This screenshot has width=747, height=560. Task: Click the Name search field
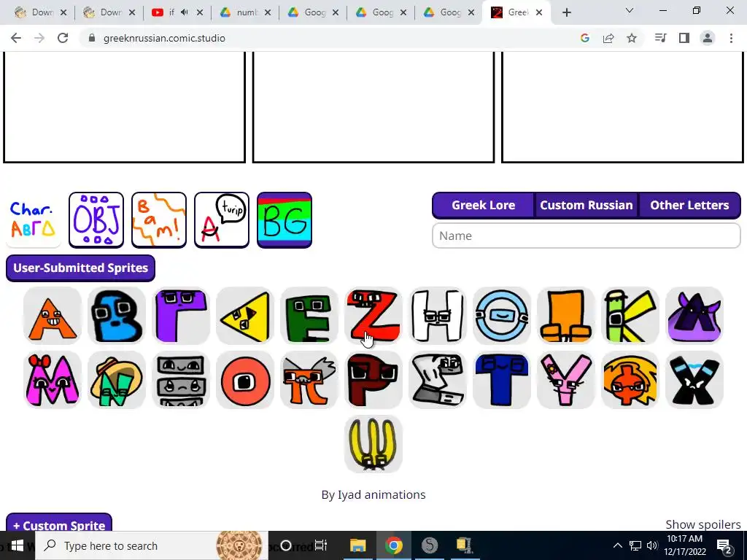tap(587, 236)
